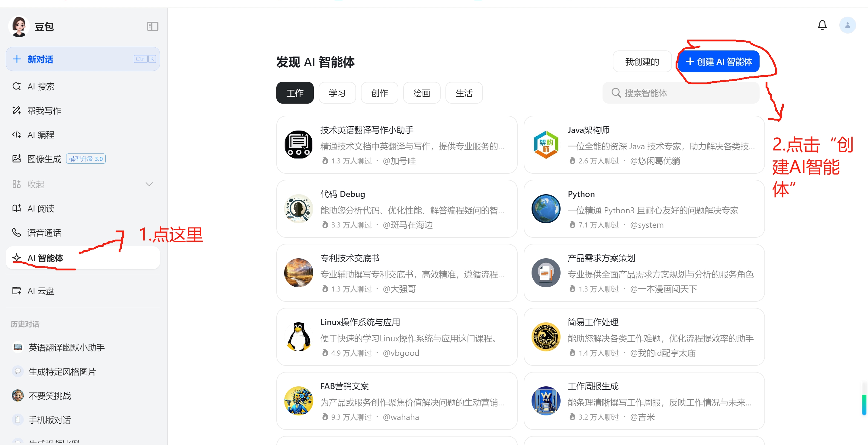Image resolution: width=868 pixels, height=445 pixels.
Task: Open AI 编程 coding tool
Action: click(40, 135)
